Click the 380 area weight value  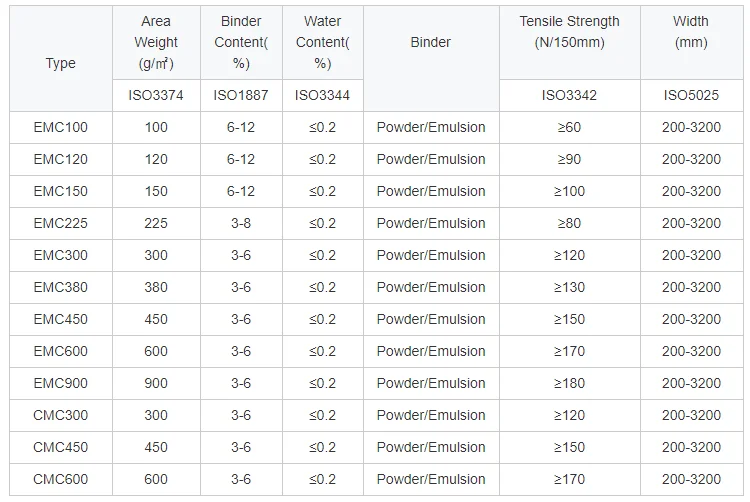pyautogui.click(x=156, y=287)
